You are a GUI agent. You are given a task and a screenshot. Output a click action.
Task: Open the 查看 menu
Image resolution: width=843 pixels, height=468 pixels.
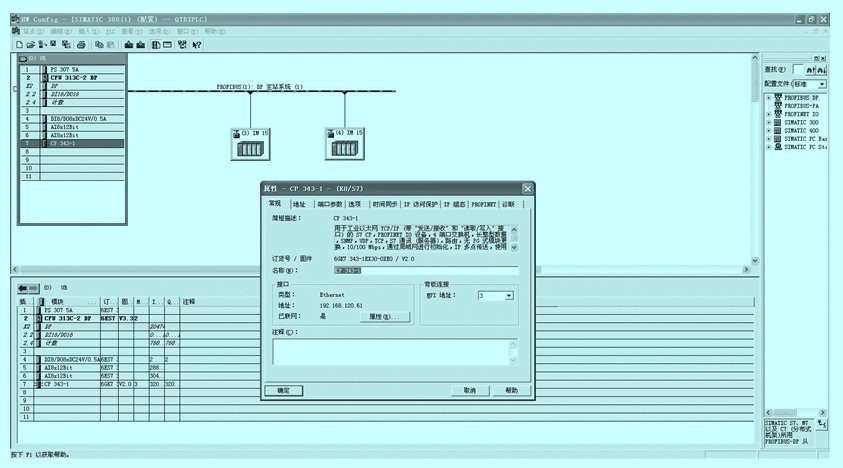pos(132,32)
